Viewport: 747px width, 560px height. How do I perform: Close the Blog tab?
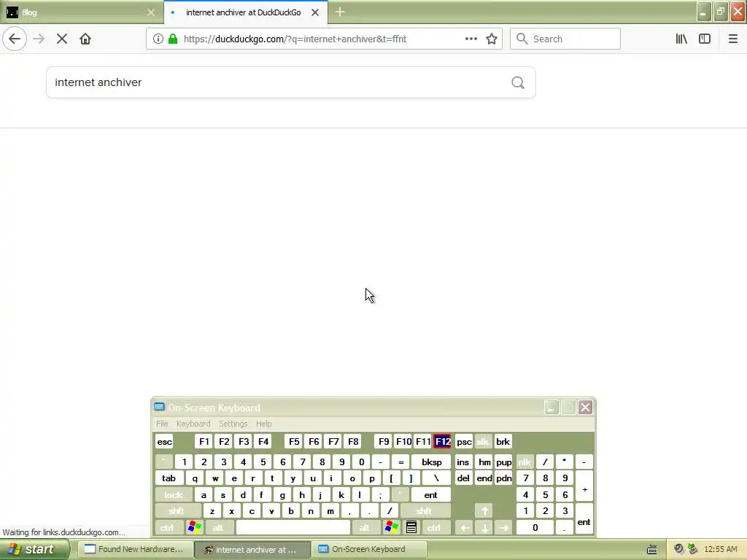(151, 12)
